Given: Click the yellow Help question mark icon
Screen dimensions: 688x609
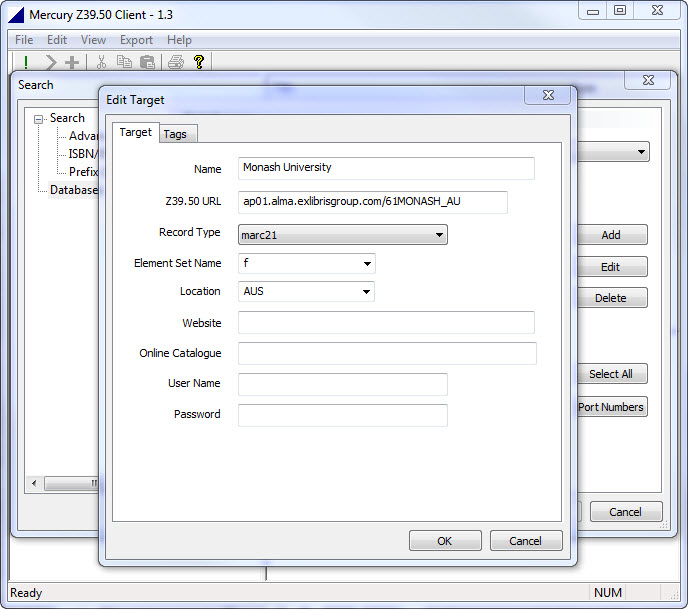Looking at the screenshot, I should pos(199,62).
